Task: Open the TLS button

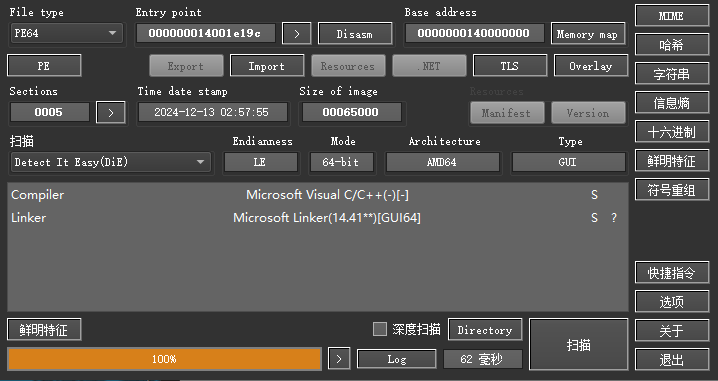Action: (510, 66)
